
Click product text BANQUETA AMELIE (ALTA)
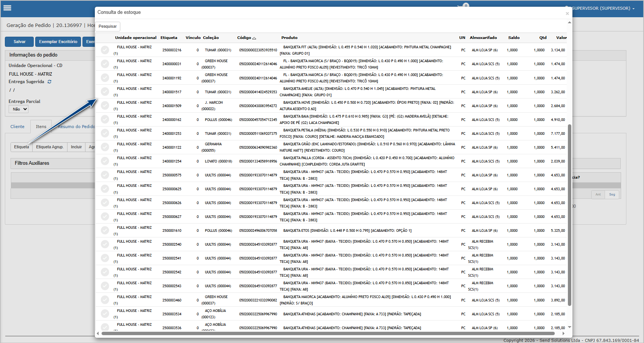point(303,89)
